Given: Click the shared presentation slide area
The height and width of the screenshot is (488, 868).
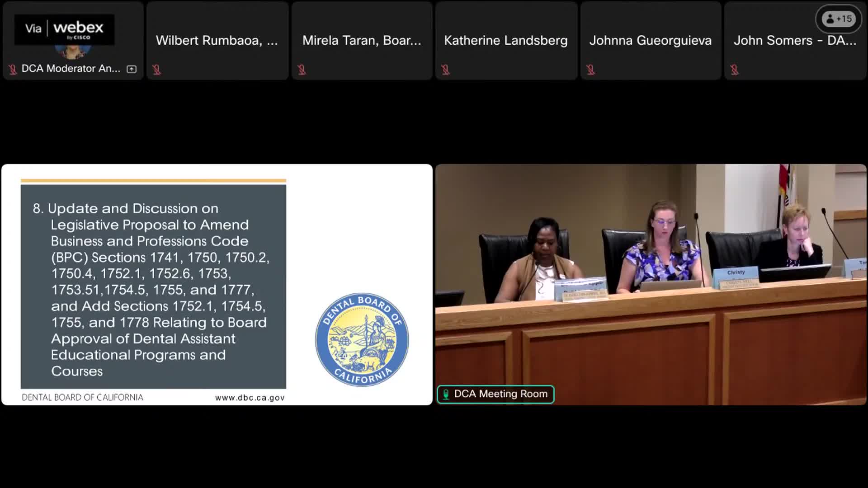Looking at the screenshot, I should (216, 285).
